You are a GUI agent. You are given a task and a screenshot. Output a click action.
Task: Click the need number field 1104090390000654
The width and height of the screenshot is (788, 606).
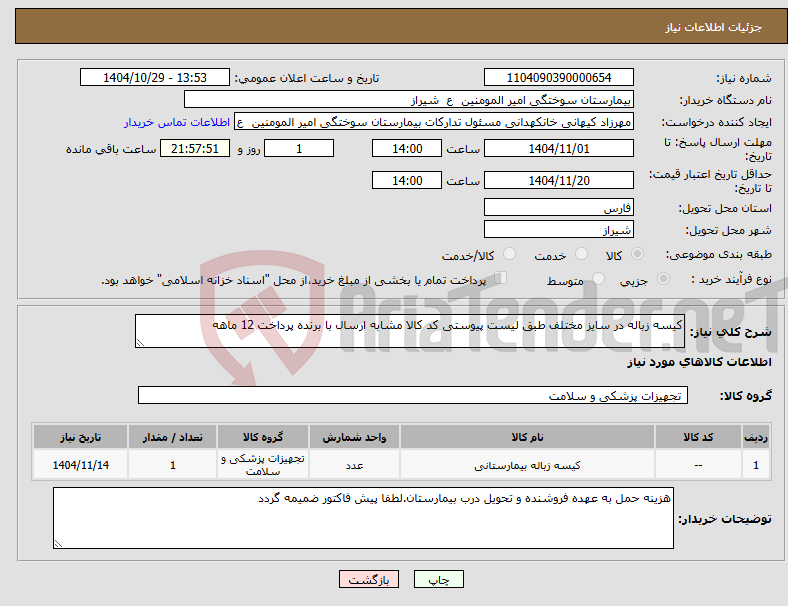click(558, 77)
